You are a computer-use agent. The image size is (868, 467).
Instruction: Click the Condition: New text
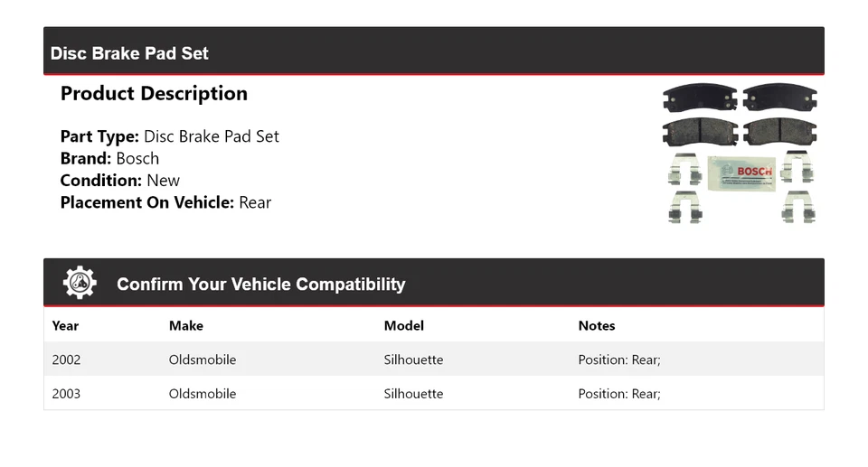pos(119,180)
